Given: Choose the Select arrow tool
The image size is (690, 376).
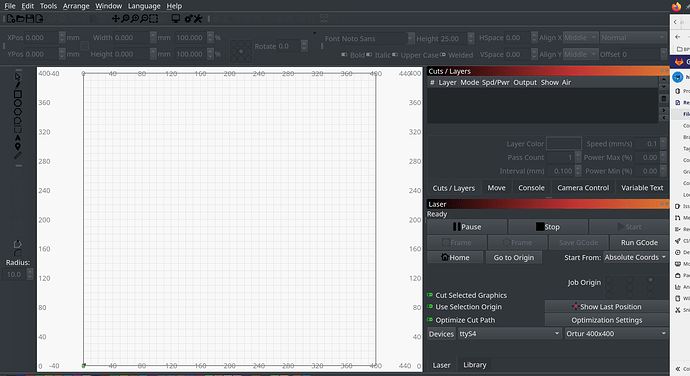Looking at the screenshot, I should pos(18,77).
